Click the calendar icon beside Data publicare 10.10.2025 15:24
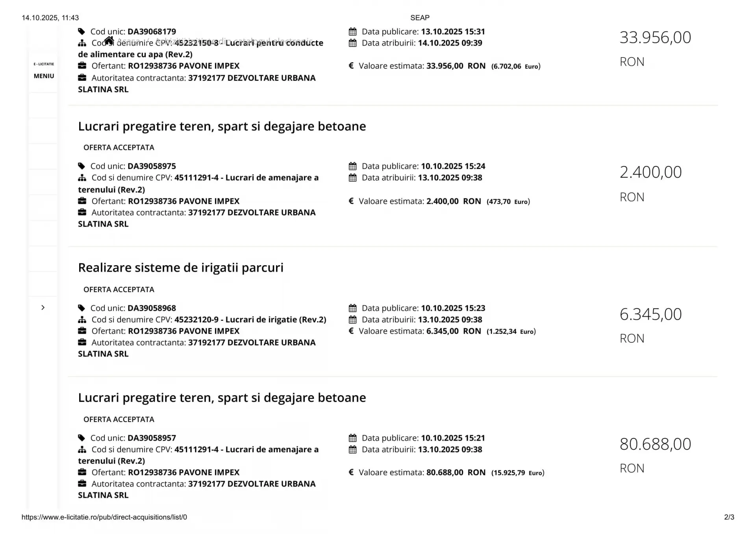Viewport: 756px width, 534px height. click(x=352, y=166)
